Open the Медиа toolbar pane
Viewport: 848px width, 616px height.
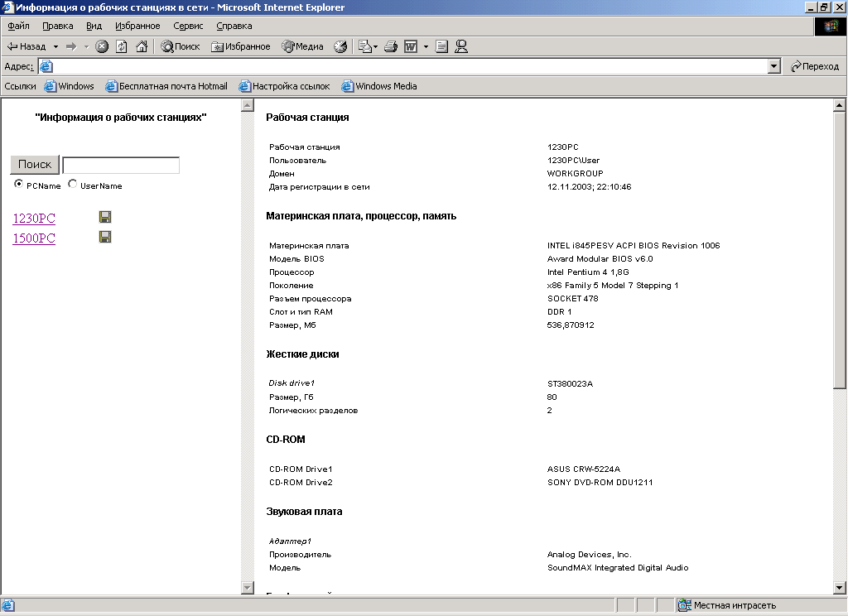[x=302, y=46]
